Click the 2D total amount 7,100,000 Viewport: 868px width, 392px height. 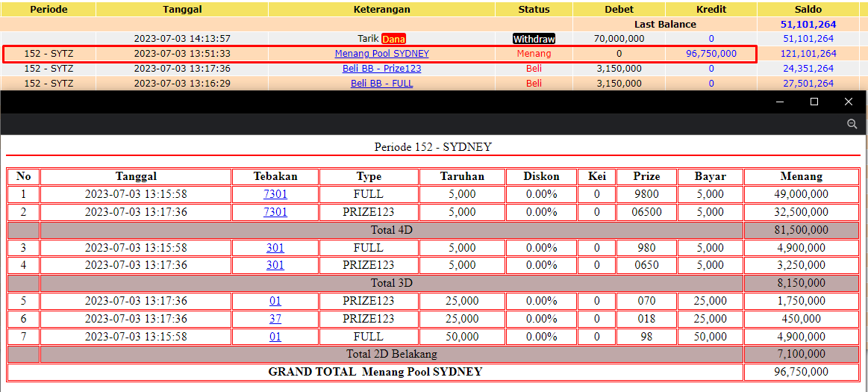[x=801, y=355]
